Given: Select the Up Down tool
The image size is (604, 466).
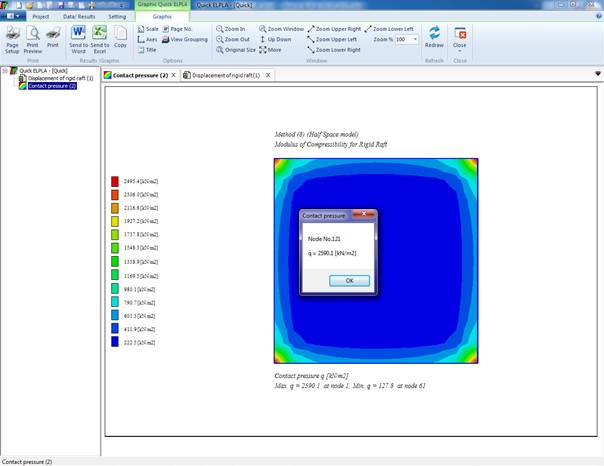Looking at the screenshot, I should click(x=275, y=39).
